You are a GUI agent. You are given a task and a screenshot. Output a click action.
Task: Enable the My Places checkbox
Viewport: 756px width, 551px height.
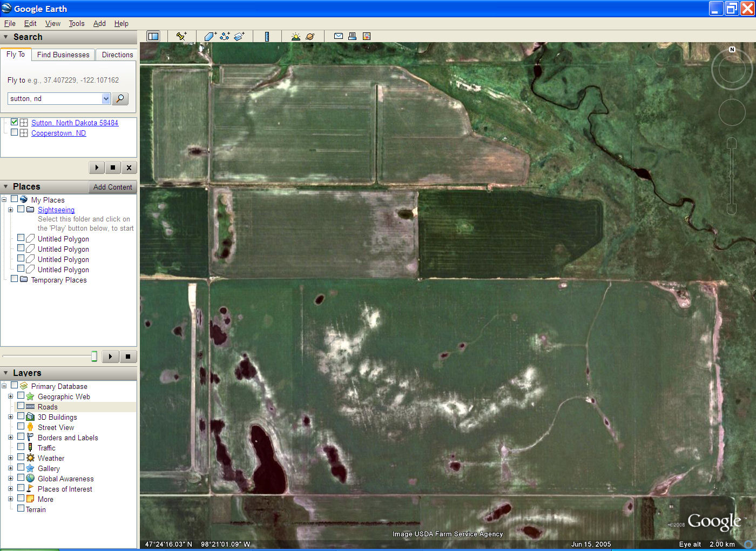point(15,199)
